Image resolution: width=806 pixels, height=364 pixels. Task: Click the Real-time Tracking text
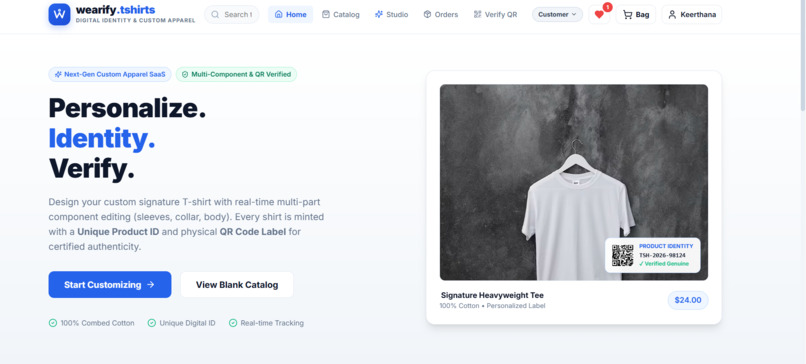(272, 323)
